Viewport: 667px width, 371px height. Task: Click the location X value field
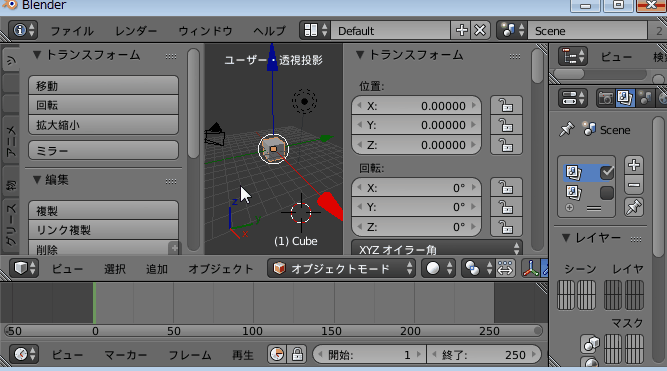coord(416,105)
